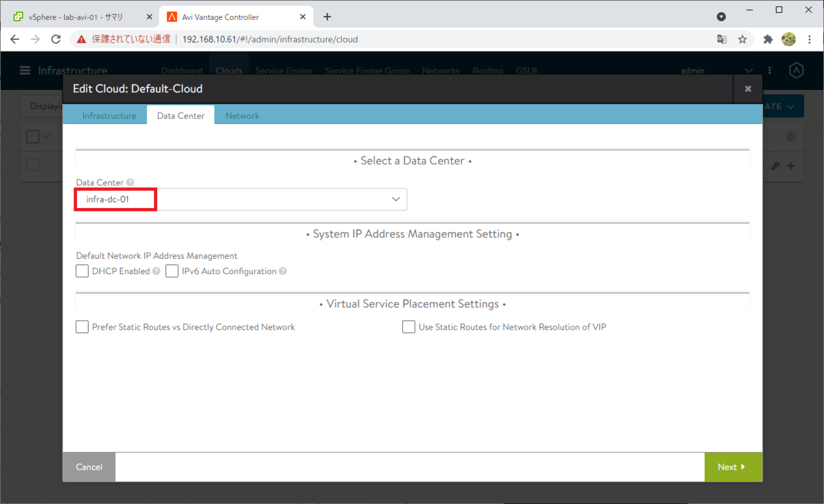Check Use Static Routes for Network Resolution of VIP
The height and width of the screenshot is (504, 824).
tap(409, 327)
